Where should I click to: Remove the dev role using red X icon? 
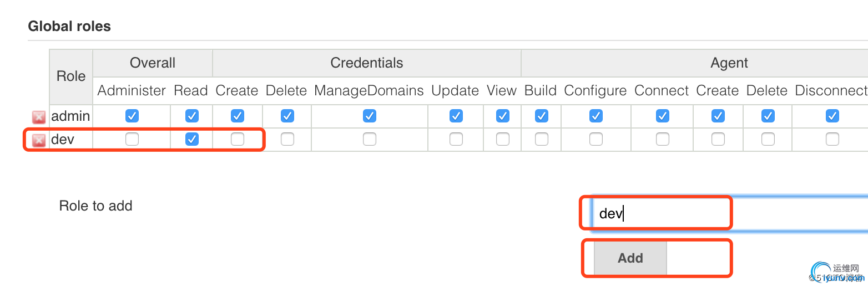(38, 140)
